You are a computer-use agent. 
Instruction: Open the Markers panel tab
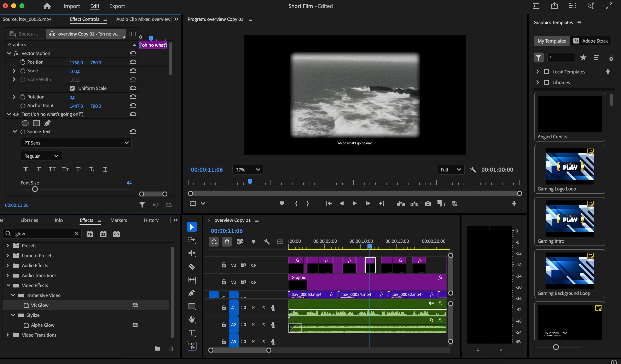[x=118, y=220]
